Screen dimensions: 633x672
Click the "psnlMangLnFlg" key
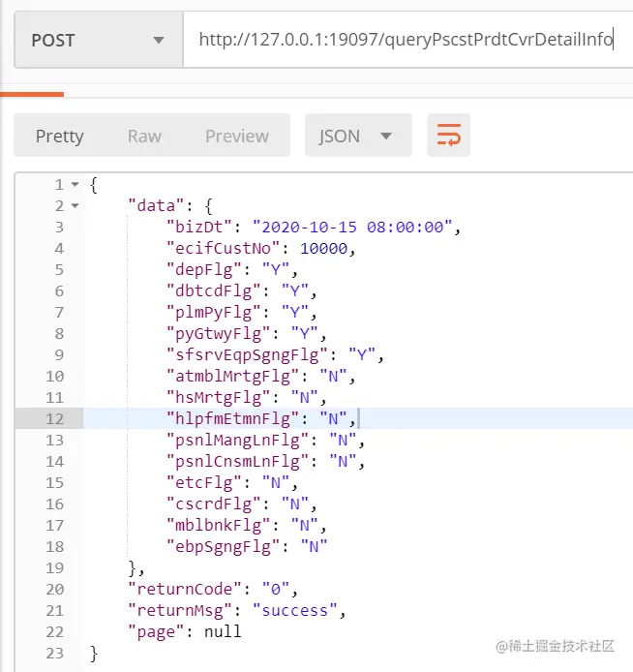coord(237,441)
